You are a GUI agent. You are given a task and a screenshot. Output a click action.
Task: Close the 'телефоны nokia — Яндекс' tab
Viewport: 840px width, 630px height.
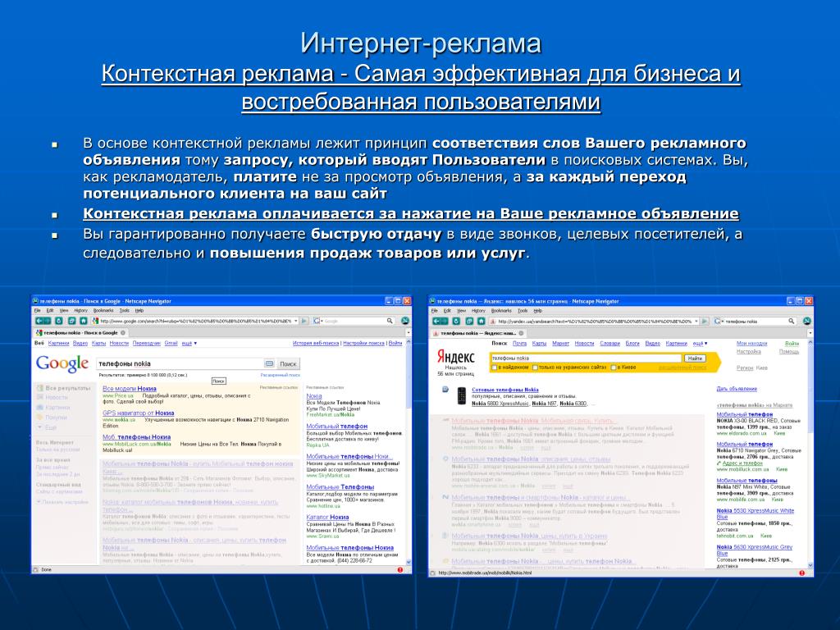point(521,333)
